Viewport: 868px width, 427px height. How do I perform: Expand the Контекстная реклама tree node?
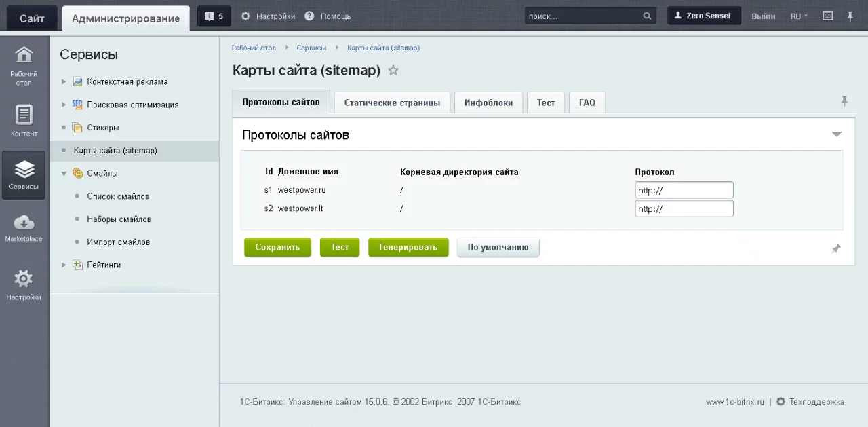[64, 82]
